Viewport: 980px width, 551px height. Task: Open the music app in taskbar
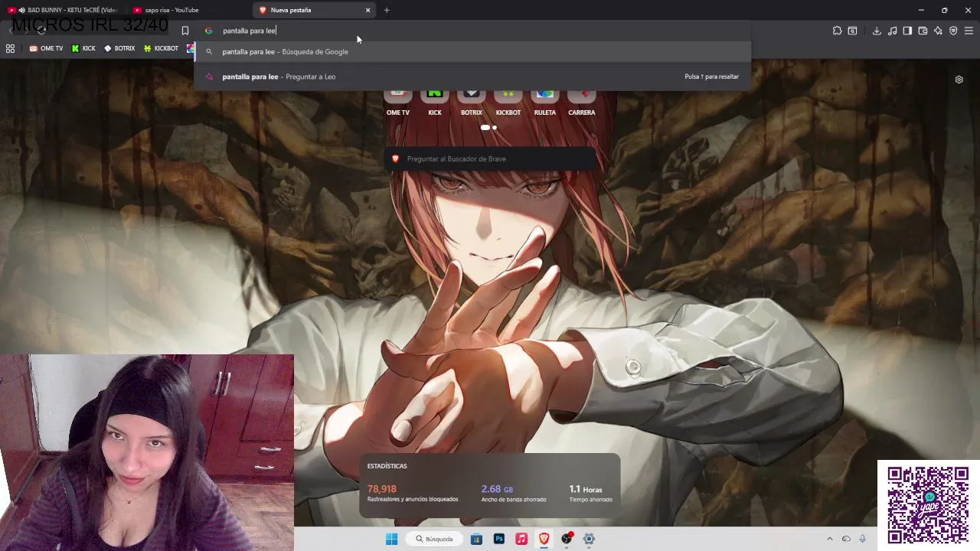point(521,539)
